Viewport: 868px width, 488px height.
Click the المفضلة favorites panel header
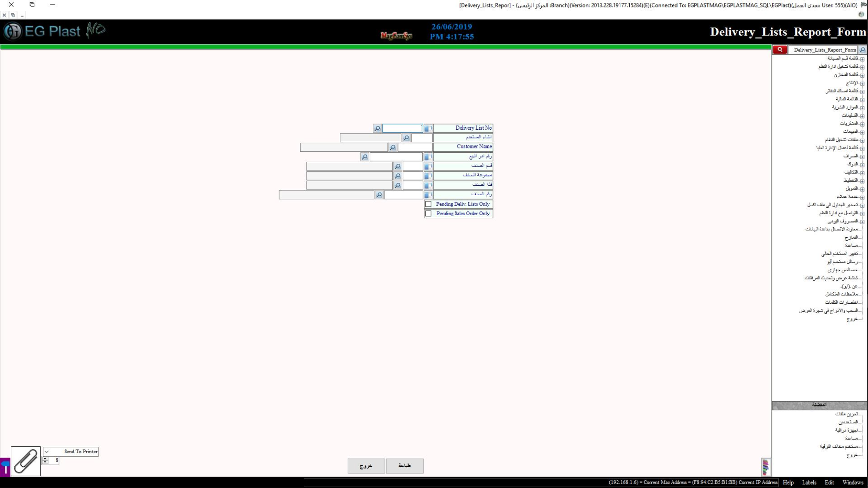tap(819, 405)
